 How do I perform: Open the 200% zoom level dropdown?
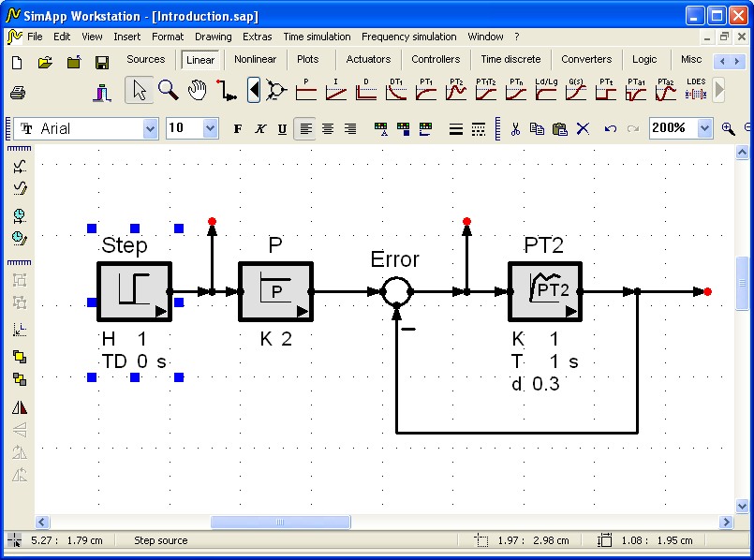pyautogui.click(x=705, y=128)
